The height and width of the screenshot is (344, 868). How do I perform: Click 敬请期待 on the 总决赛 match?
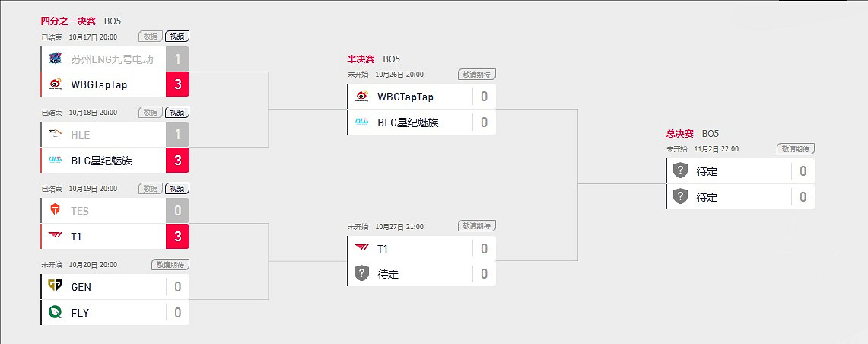click(x=796, y=149)
